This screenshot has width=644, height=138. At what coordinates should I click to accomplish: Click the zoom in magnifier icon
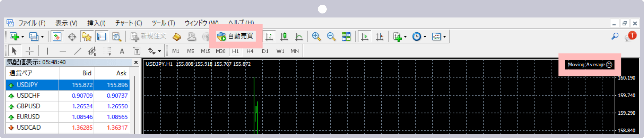pyautogui.click(x=316, y=36)
